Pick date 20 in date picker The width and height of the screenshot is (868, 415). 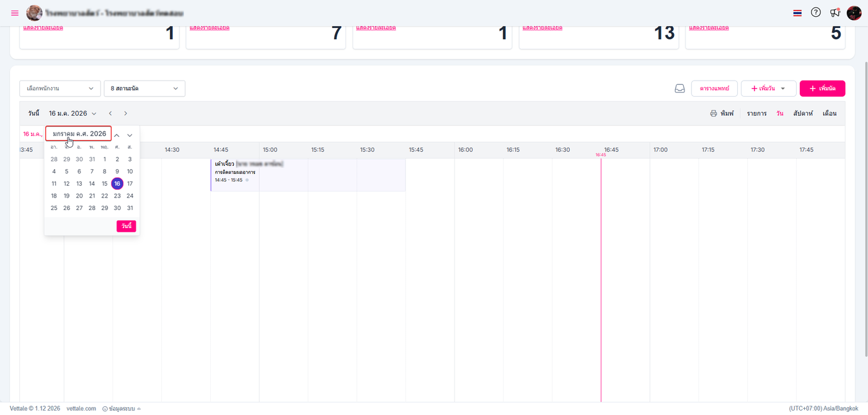pos(79,196)
